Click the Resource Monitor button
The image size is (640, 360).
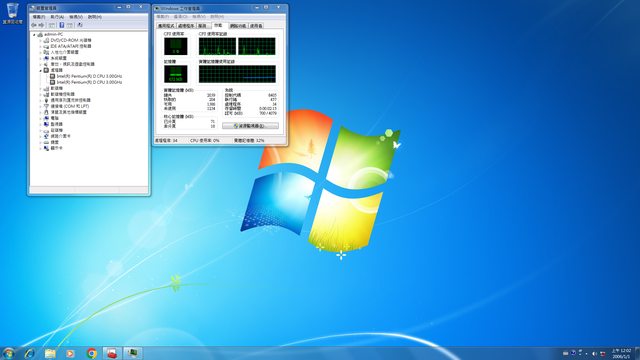[250, 126]
